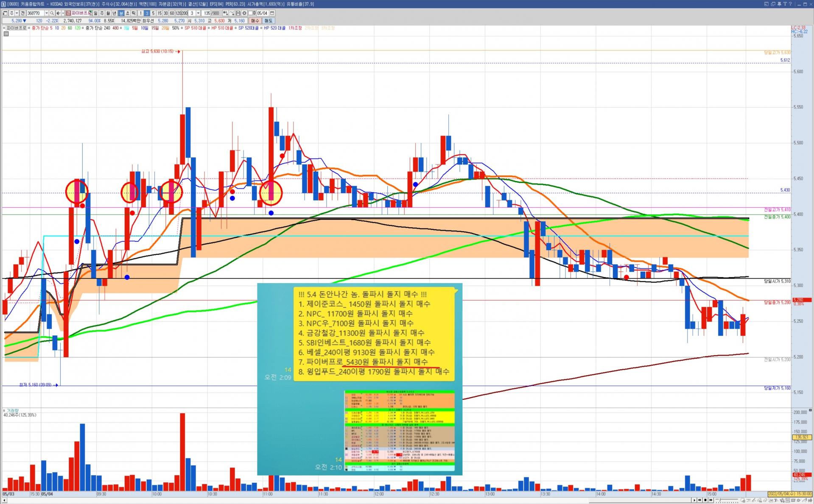Click the rewind playback button
814x504 pixels.
699,500
